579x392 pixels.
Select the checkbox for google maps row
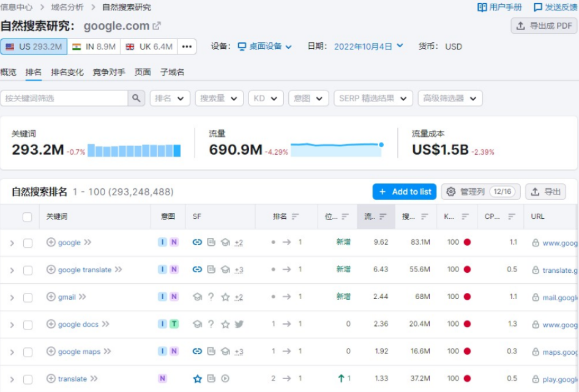(28, 352)
